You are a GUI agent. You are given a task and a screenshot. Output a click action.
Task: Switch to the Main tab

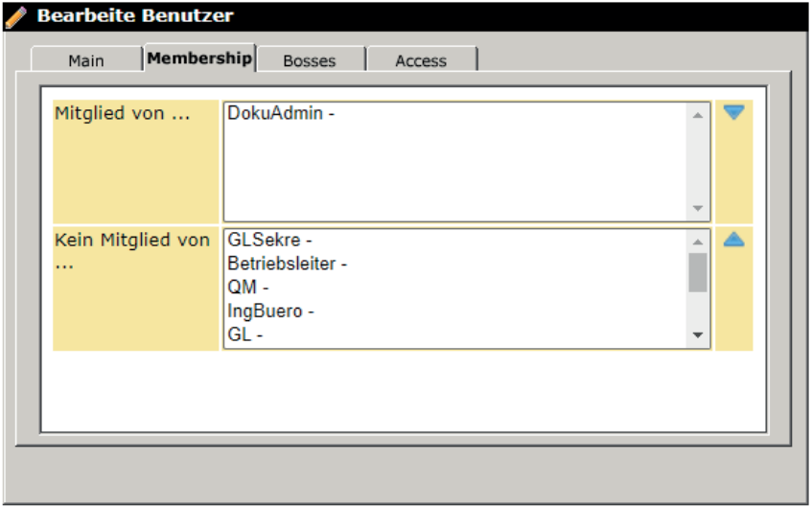(x=86, y=60)
